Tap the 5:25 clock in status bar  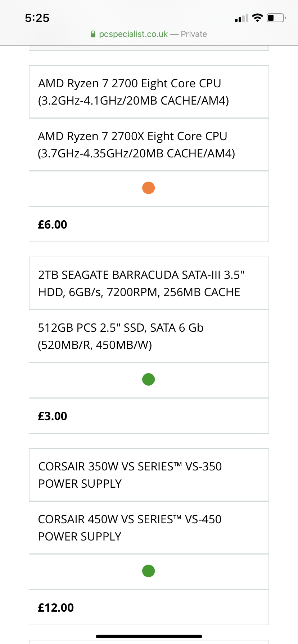[x=37, y=18]
